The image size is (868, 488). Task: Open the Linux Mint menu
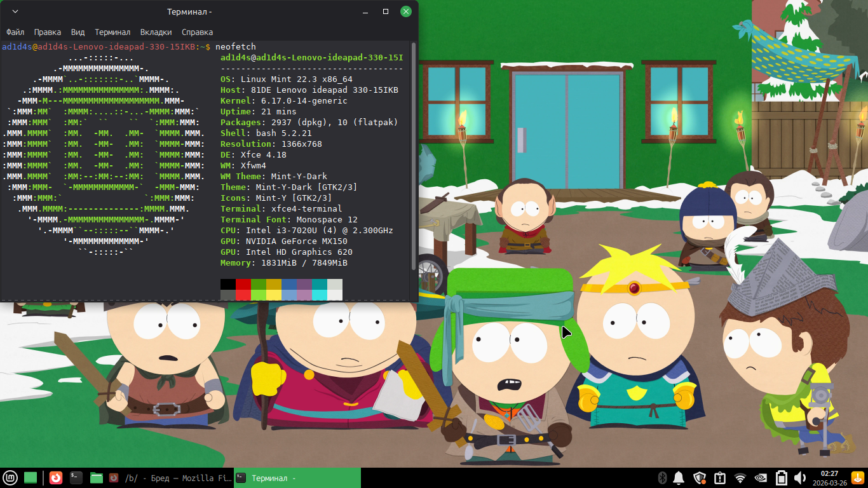[10, 478]
